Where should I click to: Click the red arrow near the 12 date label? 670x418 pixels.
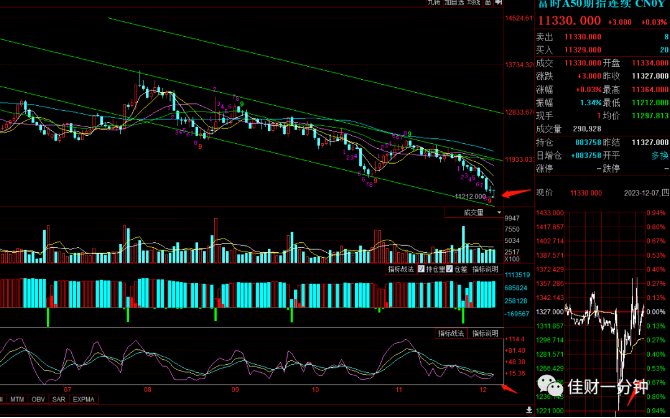(x=509, y=389)
